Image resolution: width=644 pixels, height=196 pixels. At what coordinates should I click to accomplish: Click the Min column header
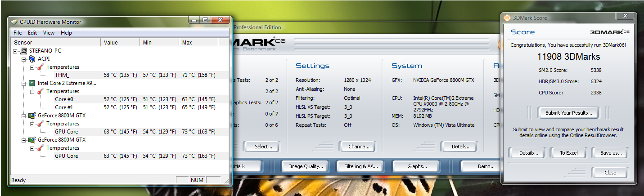pos(159,43)
